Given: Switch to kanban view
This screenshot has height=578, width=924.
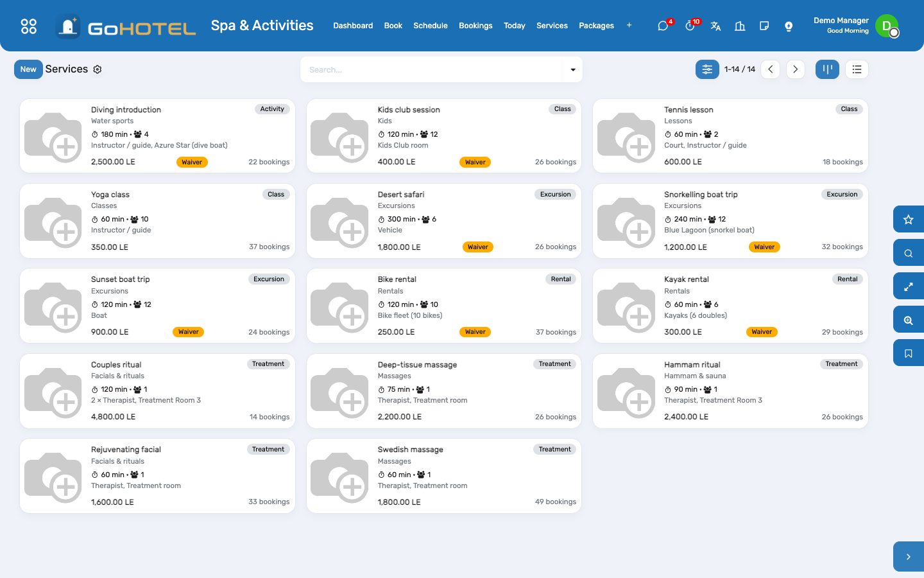Looking at the screenshot, I should click(827, 69).
